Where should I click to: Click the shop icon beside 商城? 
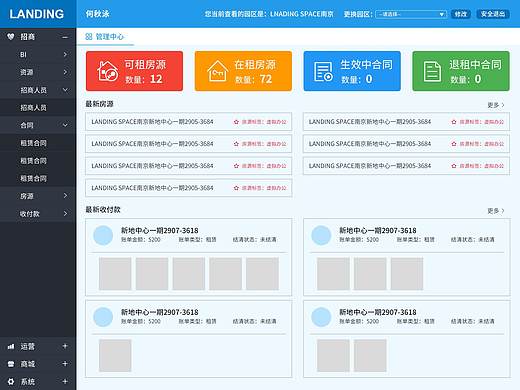(11, 364)
